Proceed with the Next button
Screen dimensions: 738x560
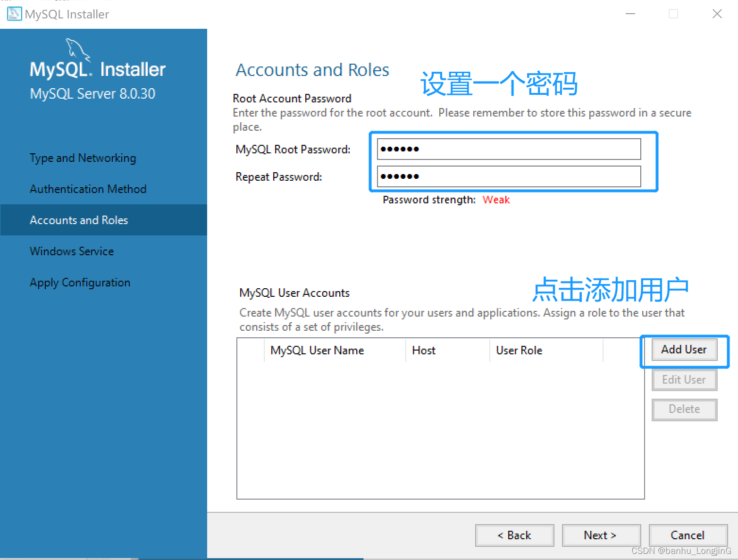pyautogui.click(x=601, y=535)
